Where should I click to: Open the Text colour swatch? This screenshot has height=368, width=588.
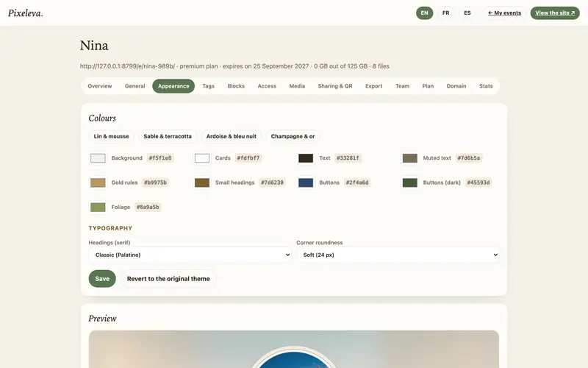306,158
